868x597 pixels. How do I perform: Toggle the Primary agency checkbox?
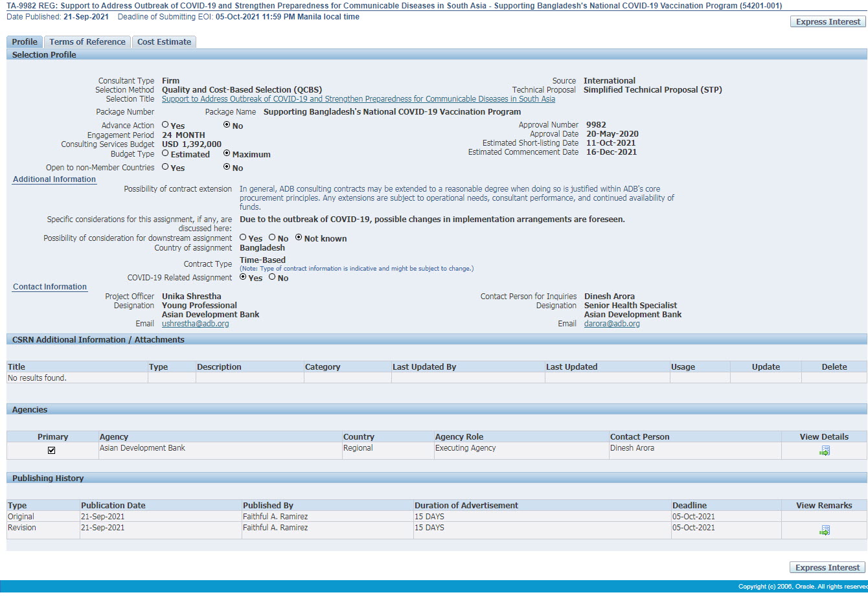point(52,451)
